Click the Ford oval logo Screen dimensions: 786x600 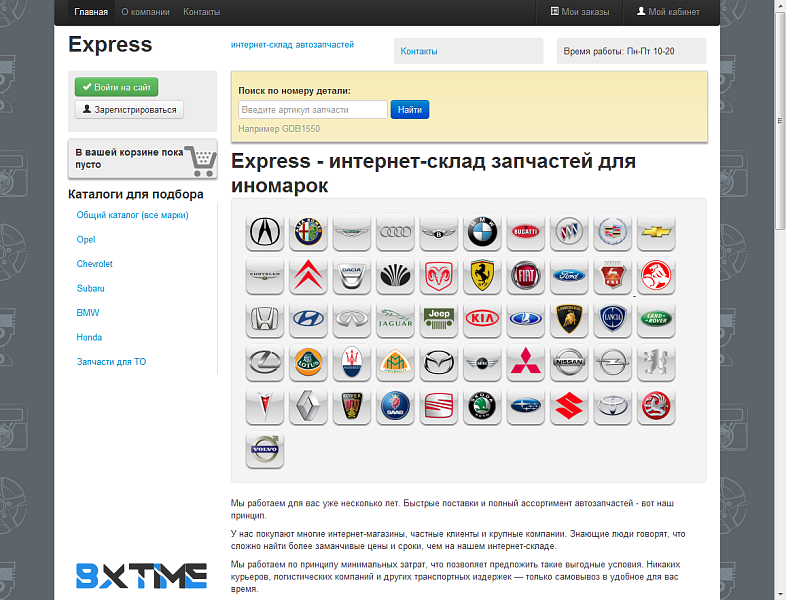pyautogui.click(x=569, y=276)
